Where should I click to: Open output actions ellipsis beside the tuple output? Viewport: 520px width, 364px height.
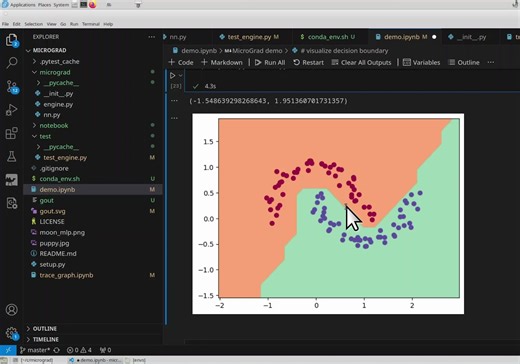(174, 101)
